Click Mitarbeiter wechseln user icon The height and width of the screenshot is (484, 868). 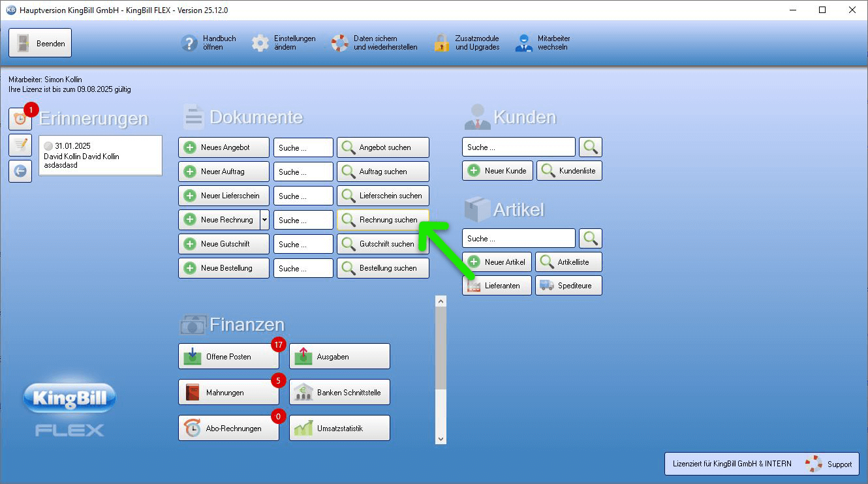point(524,43)
